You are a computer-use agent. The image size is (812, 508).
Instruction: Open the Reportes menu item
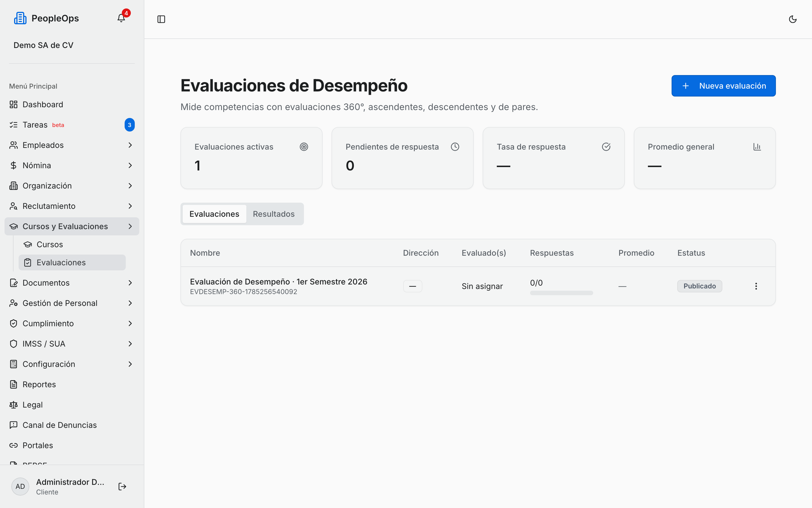72,384
